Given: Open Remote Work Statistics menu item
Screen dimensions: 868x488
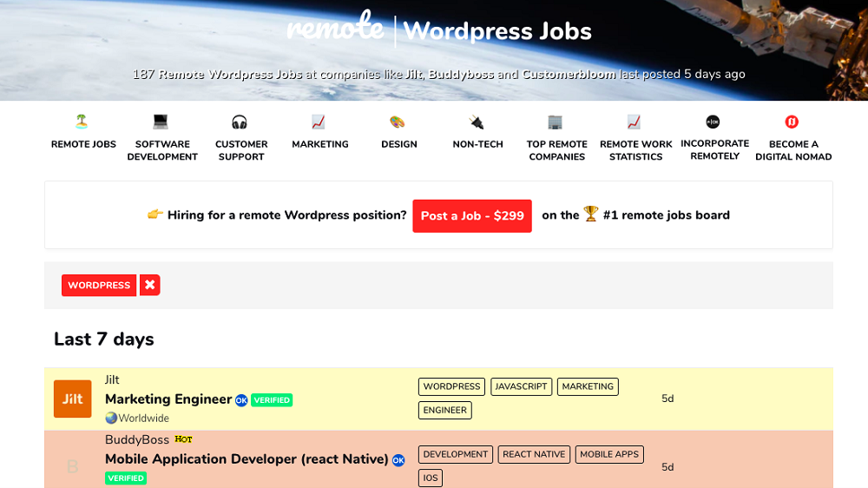Looking at the screenshot, I should pos(636,150).
